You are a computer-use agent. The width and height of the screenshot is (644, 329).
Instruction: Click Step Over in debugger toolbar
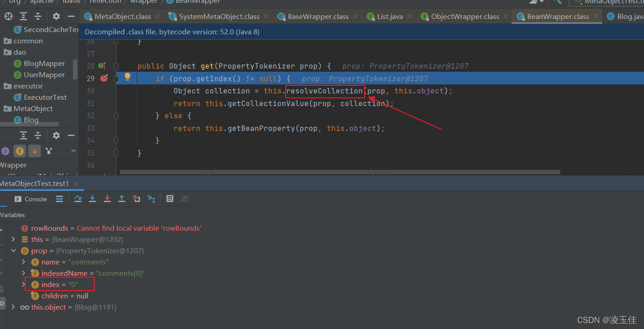[78, 199]
